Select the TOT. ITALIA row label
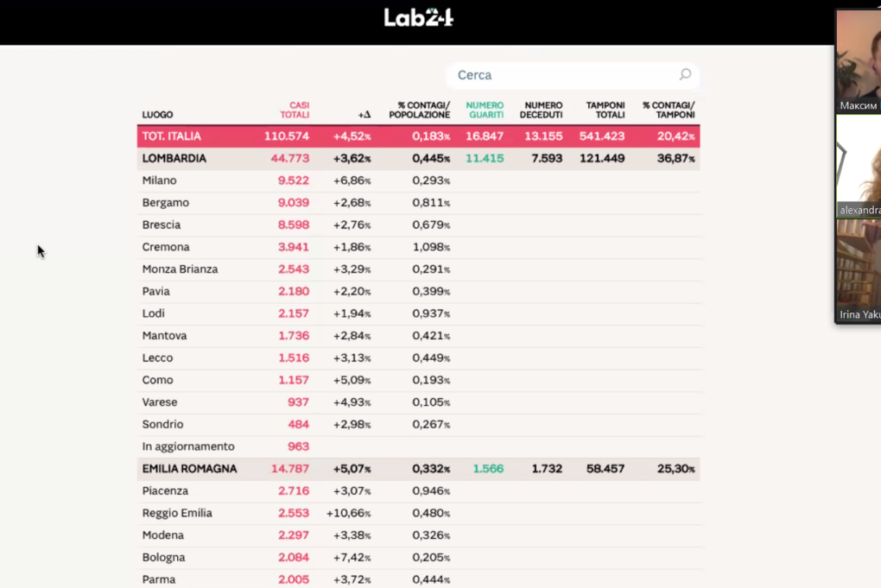Screen dimensions: 881x588 tap(171, 136)
